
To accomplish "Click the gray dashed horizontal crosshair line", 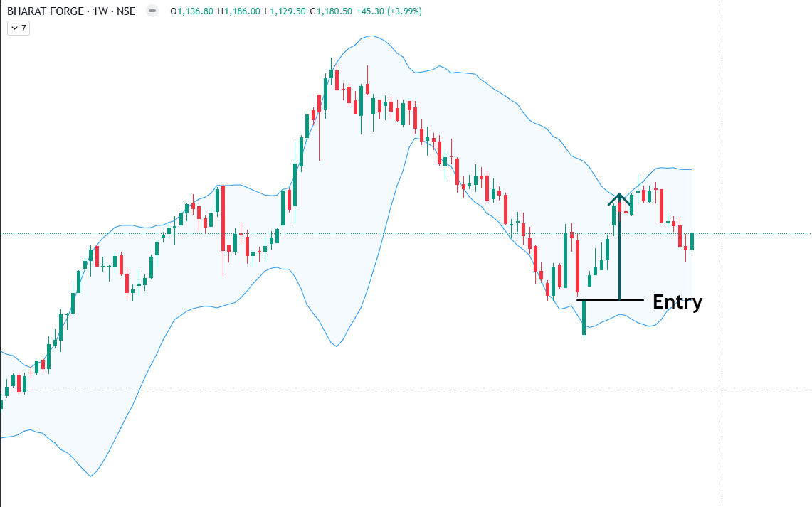I will click(x=427, y=388).
